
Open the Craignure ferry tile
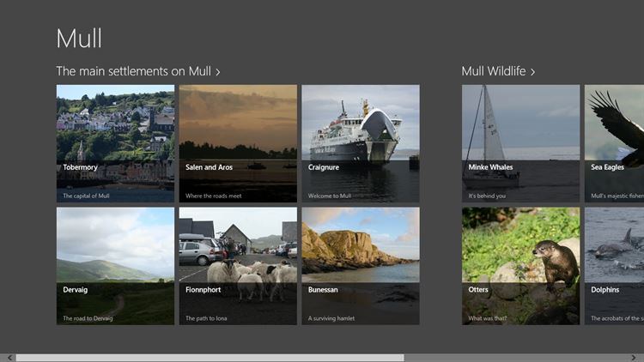coord(361,143)
